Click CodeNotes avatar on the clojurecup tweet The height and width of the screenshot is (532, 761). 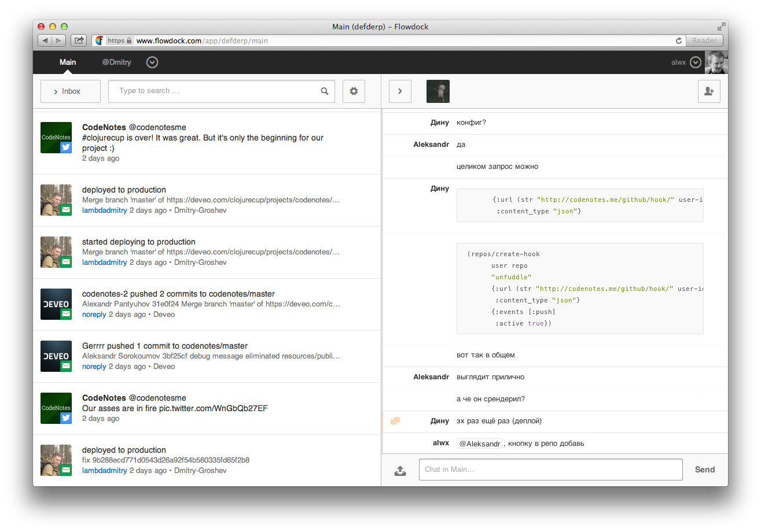pos(56,138)
